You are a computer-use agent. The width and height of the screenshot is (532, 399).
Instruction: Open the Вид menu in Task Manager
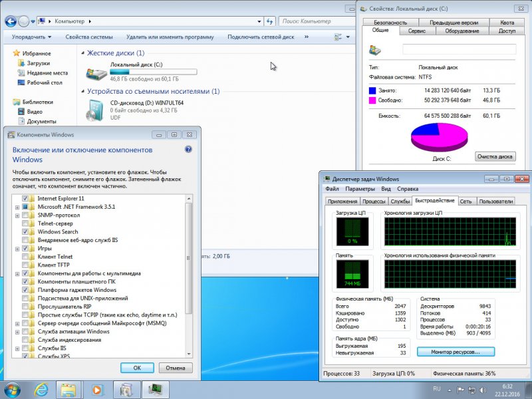[386, 189]
